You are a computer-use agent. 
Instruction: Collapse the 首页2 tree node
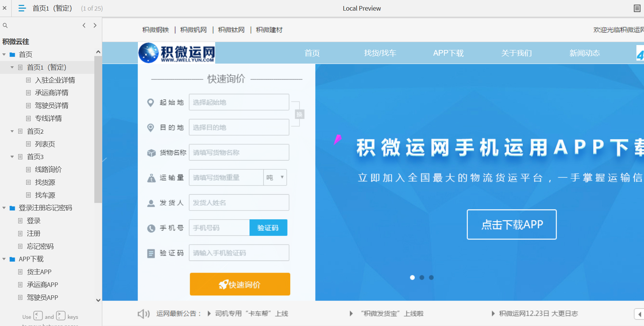pos(12,131)
